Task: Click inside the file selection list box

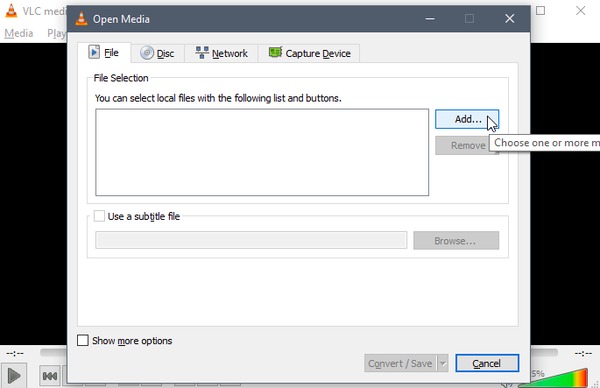Action: click(x=262, y=152)
